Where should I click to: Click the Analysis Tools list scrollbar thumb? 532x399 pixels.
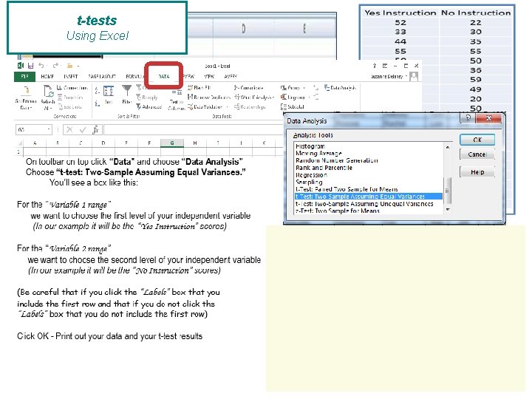tap(448, 191)
